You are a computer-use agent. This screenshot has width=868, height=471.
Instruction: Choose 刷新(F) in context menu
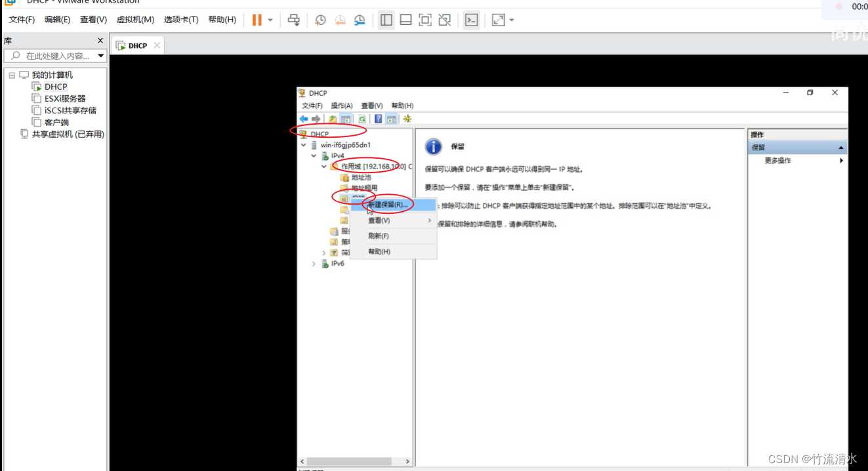click(393, 236)
